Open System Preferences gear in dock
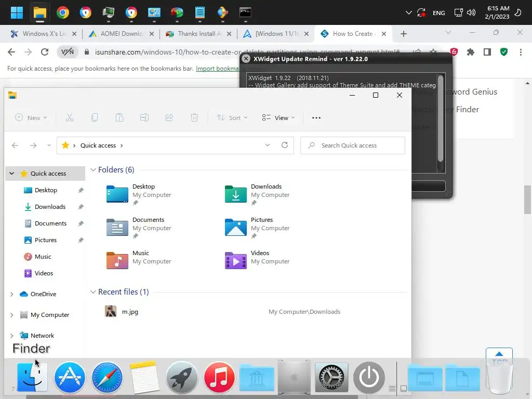 click(x=331, y=377)
